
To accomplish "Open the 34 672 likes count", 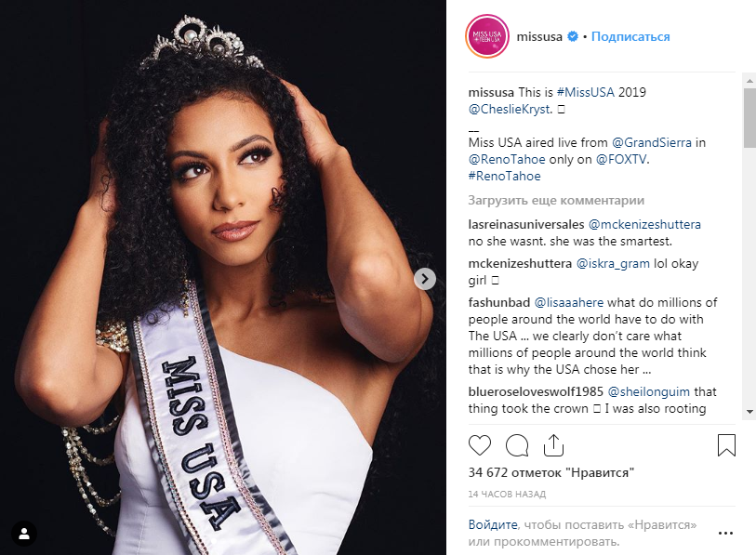I will pos(550,472).
